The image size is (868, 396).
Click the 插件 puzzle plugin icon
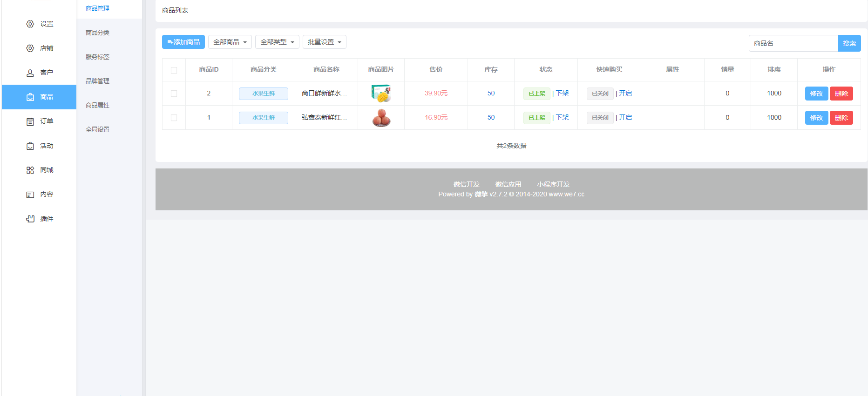[30, 219]
